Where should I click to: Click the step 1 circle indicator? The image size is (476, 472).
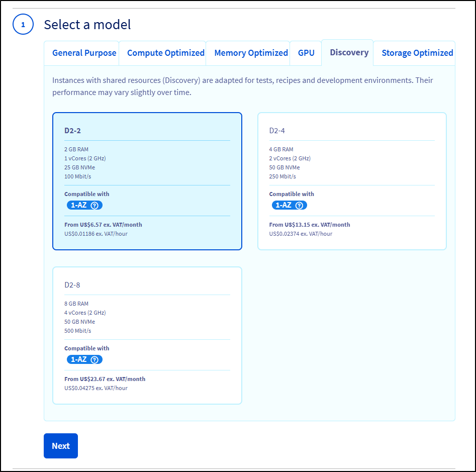(x=23, y=25)
